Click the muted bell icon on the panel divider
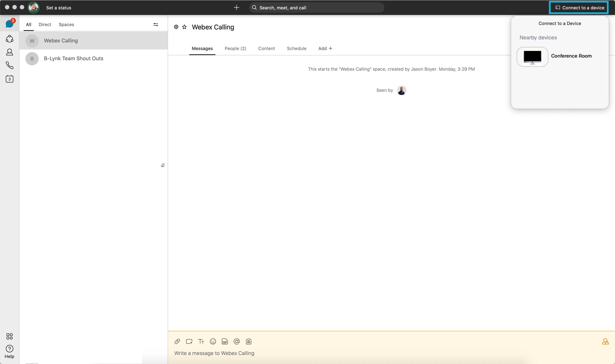615x364 pixels. click(163, 165)
